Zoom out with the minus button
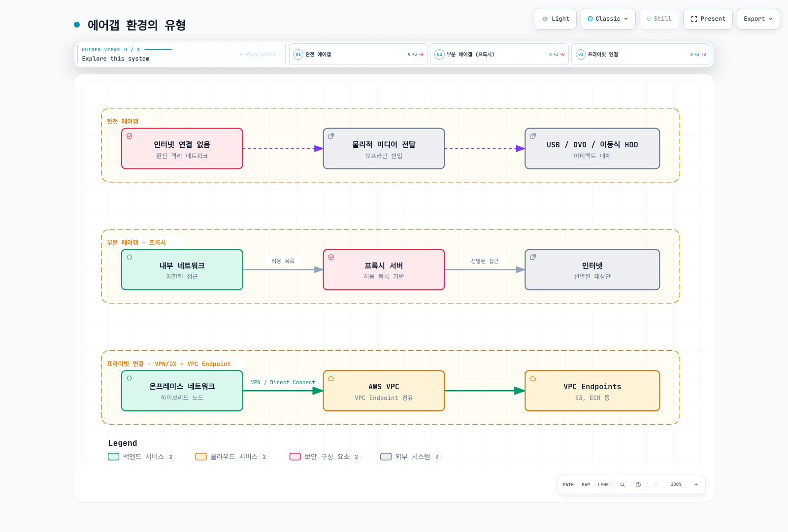The width and height of the screenshot is (788, 532). coord(656,485)
